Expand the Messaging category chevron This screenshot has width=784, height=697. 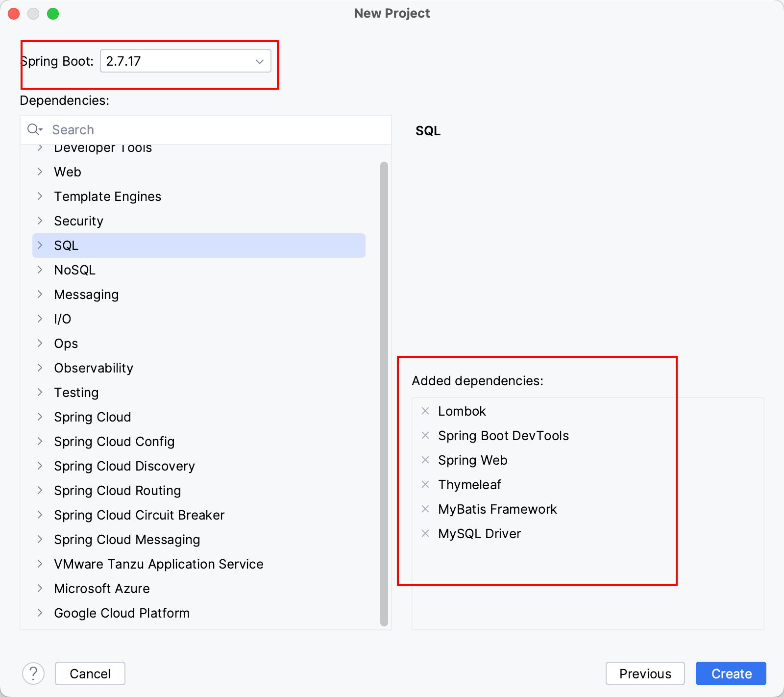pos(40,294)
